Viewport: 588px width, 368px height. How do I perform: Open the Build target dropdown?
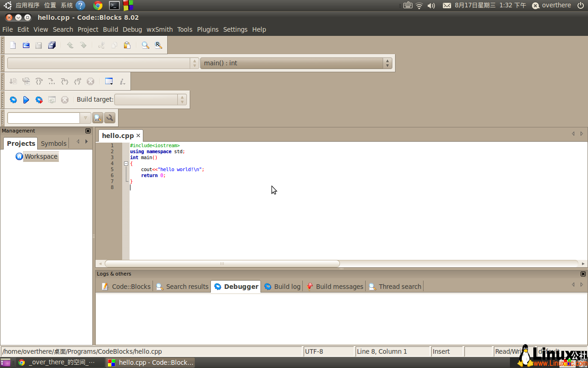pos(182,99)
